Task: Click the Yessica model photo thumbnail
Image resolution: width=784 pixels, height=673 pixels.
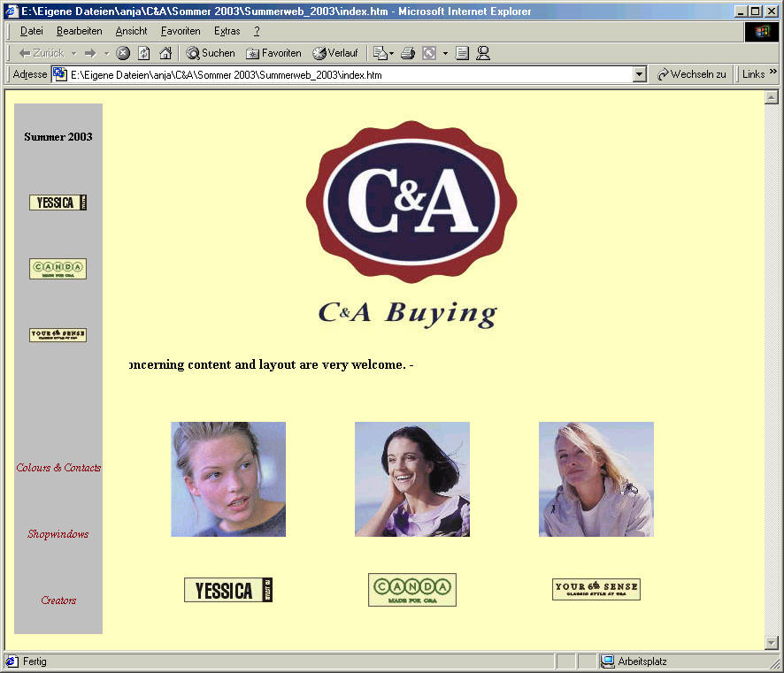Action: [x=228, y=479]
